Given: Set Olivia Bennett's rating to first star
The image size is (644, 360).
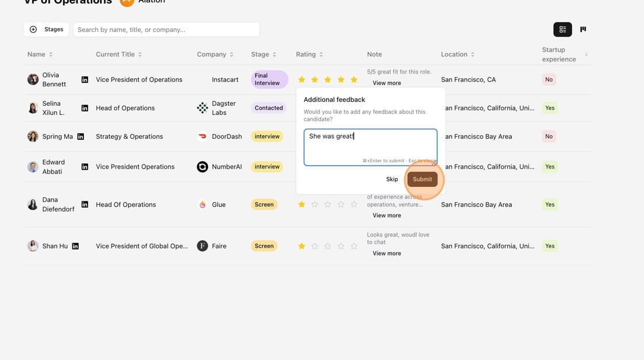Looking at the screenshot, I should pyautogui.click(x=301, y=80).
